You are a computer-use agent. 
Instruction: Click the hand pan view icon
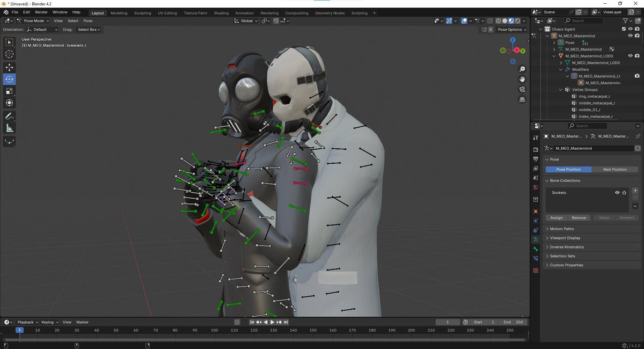click(522, 79)
